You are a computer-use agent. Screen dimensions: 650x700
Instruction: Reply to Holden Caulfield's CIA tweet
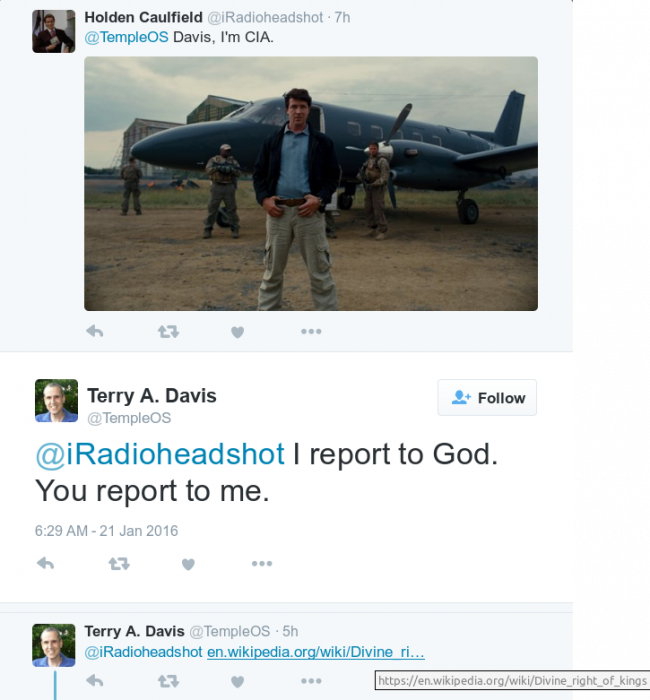click(95, 331)
